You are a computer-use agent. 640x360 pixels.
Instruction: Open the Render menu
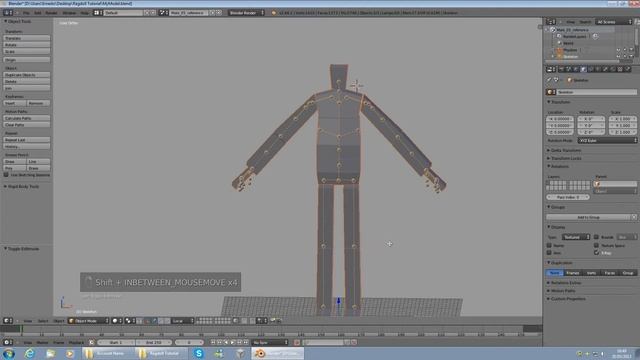click(x=51, y=13)
